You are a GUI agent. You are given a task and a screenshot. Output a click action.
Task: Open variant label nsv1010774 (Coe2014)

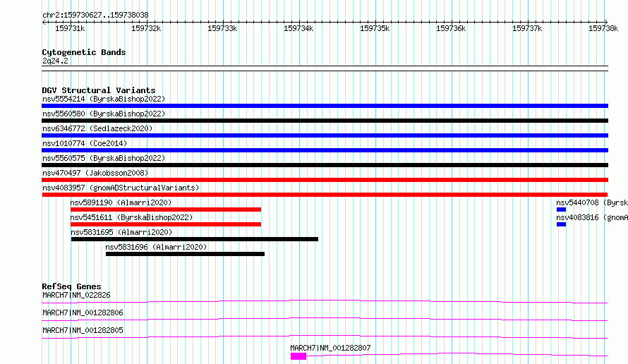coord(85,143)
